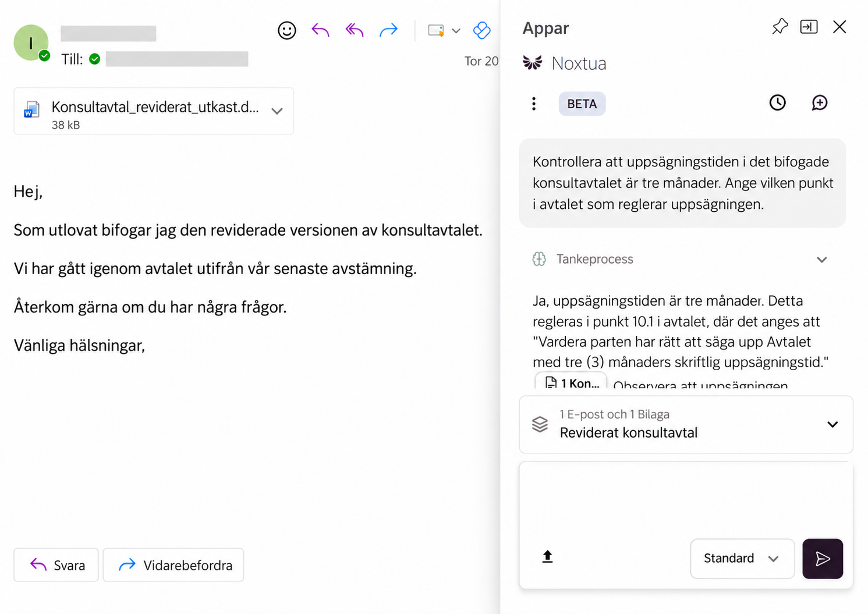Click the green verified check next to Till
This screenshot has width=868, height=614.
(95, 59)
